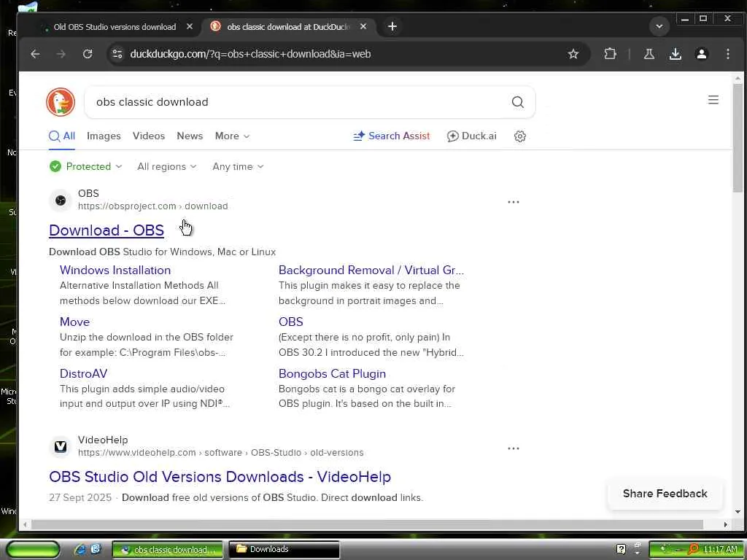Screen dimensions: 747x560
Task: Open site information icon in address bar
Action: click(117, 54)
